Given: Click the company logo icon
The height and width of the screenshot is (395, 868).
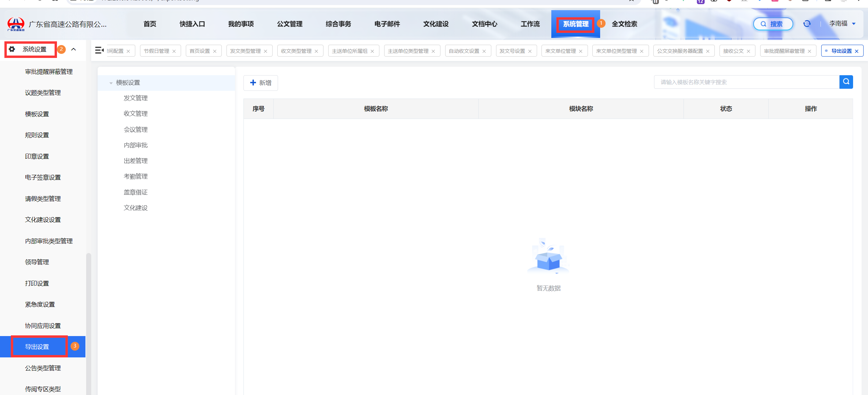Looking at the screenshot, I should tap(16, 24).
